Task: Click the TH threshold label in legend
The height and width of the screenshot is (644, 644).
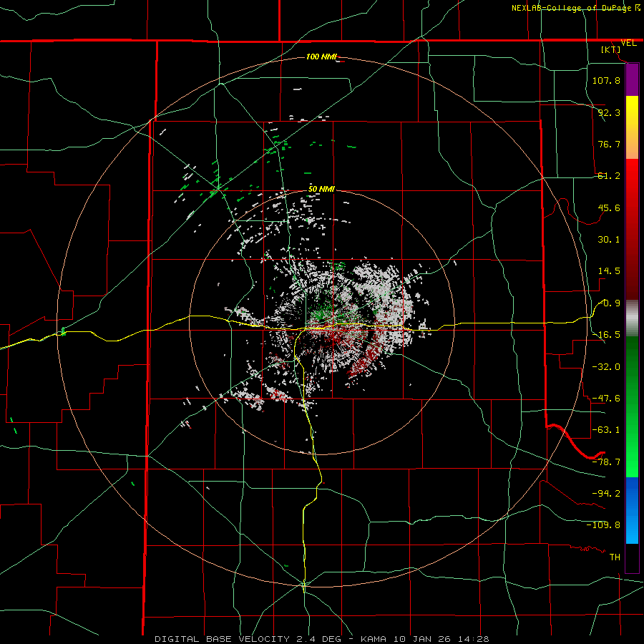Action: [615, 557]
